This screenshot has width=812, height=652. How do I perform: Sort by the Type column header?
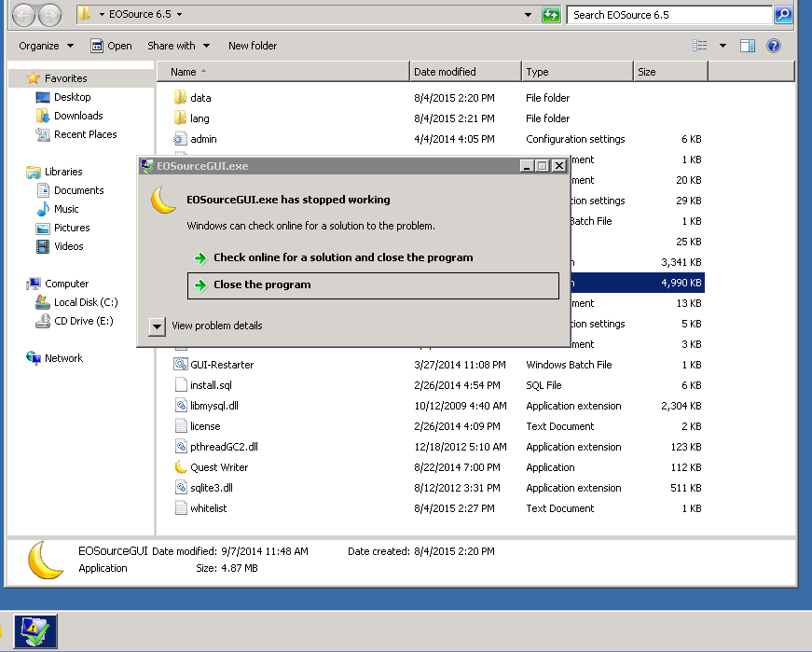pos(577,72)
